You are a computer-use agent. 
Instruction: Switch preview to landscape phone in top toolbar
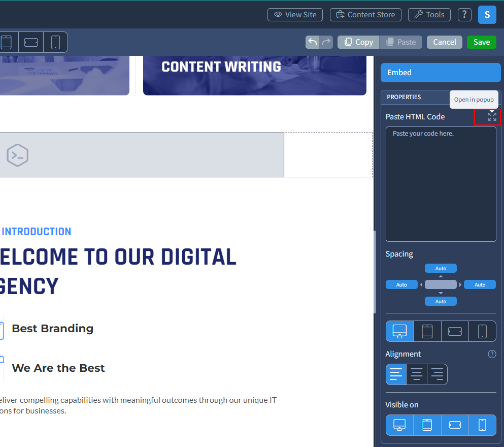pyautogui.click(x=31, y=42)
